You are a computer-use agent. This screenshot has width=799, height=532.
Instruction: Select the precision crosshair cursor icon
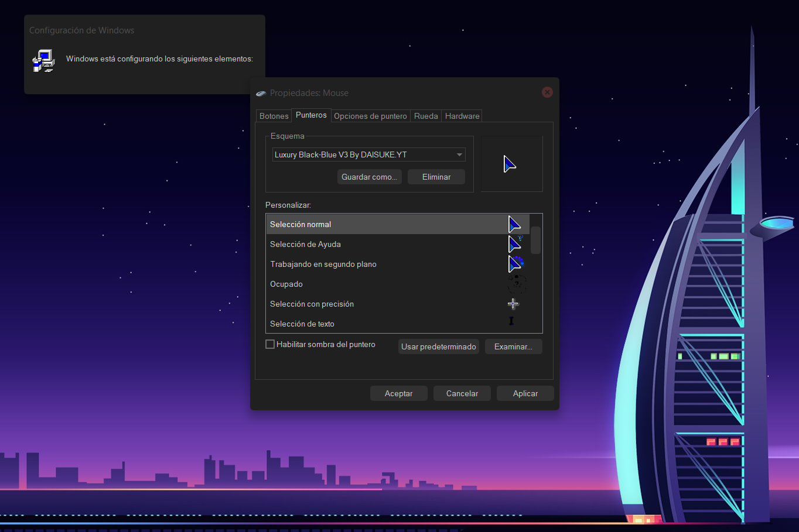[513, 303]
